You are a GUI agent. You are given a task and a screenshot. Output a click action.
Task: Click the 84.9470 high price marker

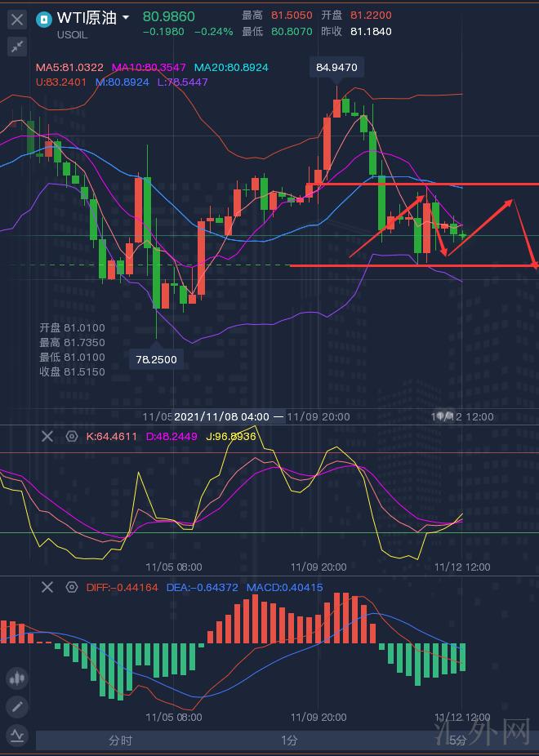335,68
